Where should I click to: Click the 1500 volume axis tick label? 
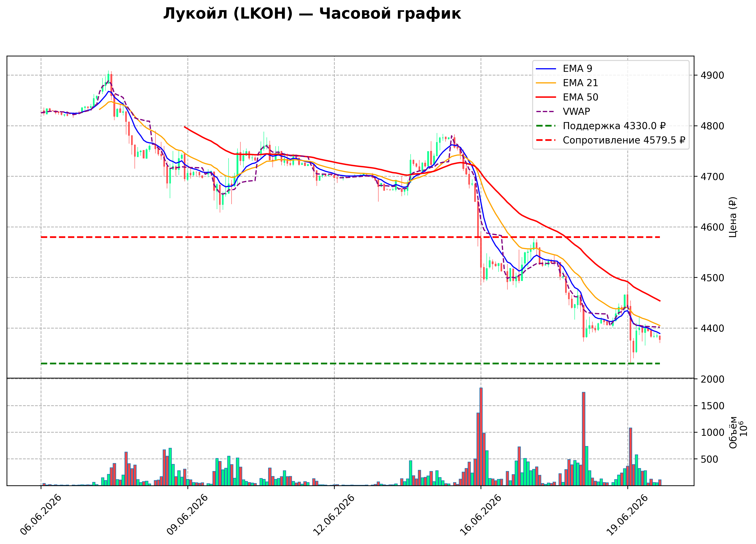712,406
